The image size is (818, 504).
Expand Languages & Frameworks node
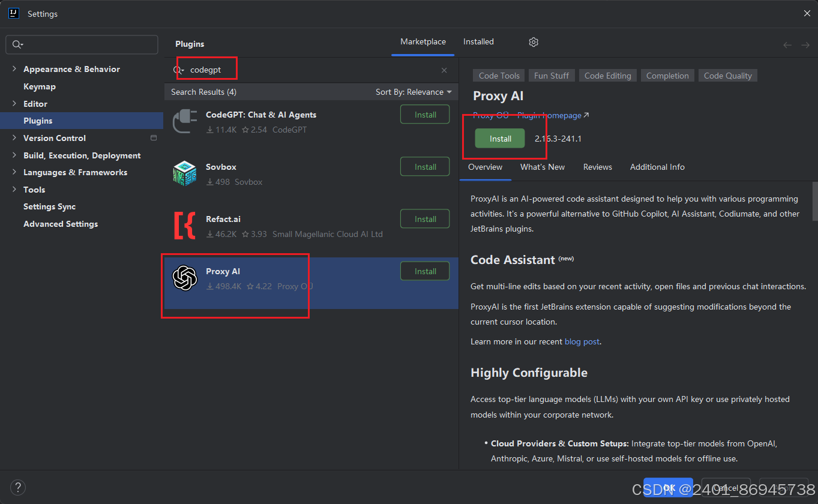click(14, 172)
